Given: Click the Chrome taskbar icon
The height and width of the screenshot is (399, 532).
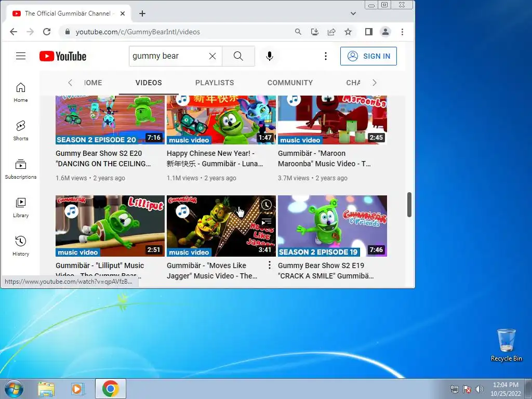Looking at the screenshot, I should click(x=111, y=389).
